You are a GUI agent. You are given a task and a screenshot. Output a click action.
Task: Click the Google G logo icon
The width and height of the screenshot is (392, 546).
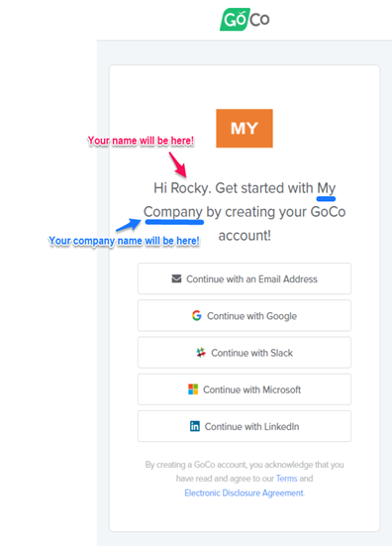(x=197, y=315)
